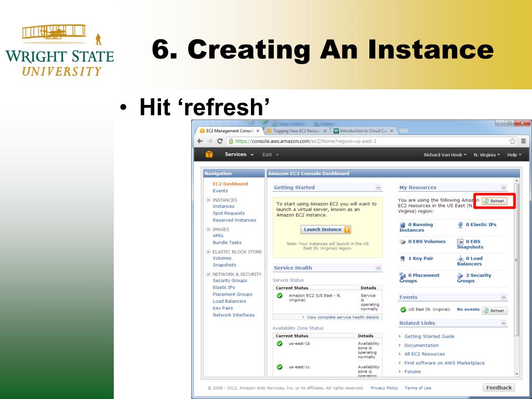This screenshot has width=532, height=399.
Task: Collapse the Service Health panel
Action: coord(378,268)
